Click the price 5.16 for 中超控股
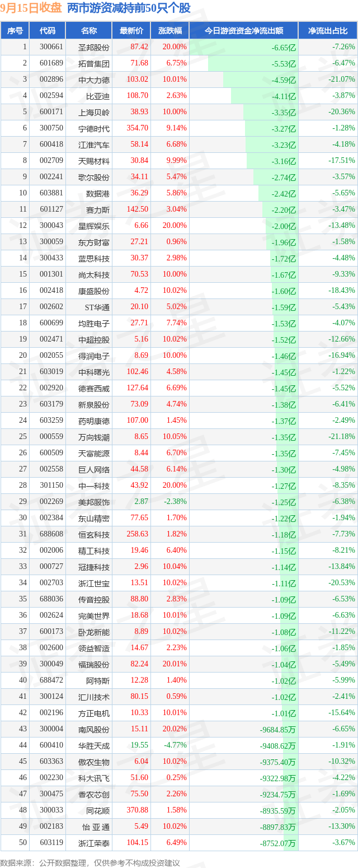Image resolution: width=358 pixels, height=868 pixels. coord(142,339)
